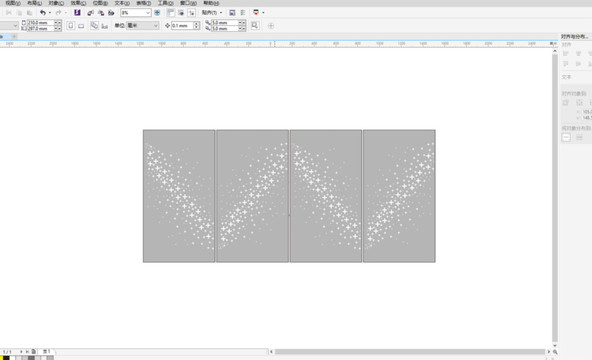Toggle the show guidelines button
Screen dimensions: 592x360
(191, 12)
